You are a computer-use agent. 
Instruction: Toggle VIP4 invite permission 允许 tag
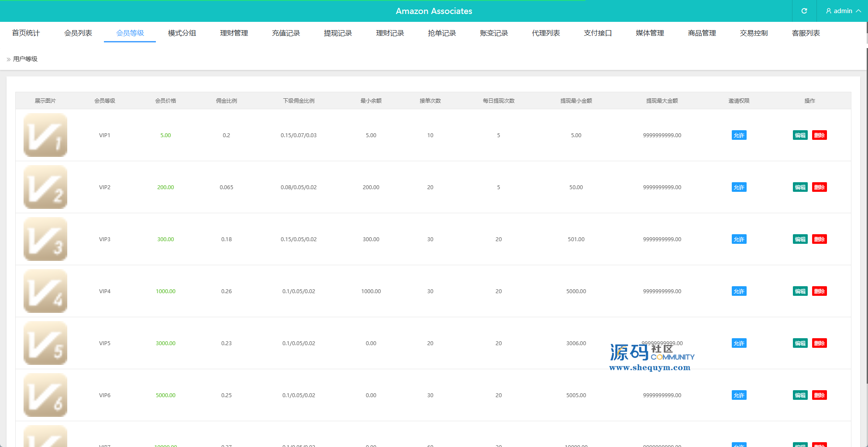739,291
